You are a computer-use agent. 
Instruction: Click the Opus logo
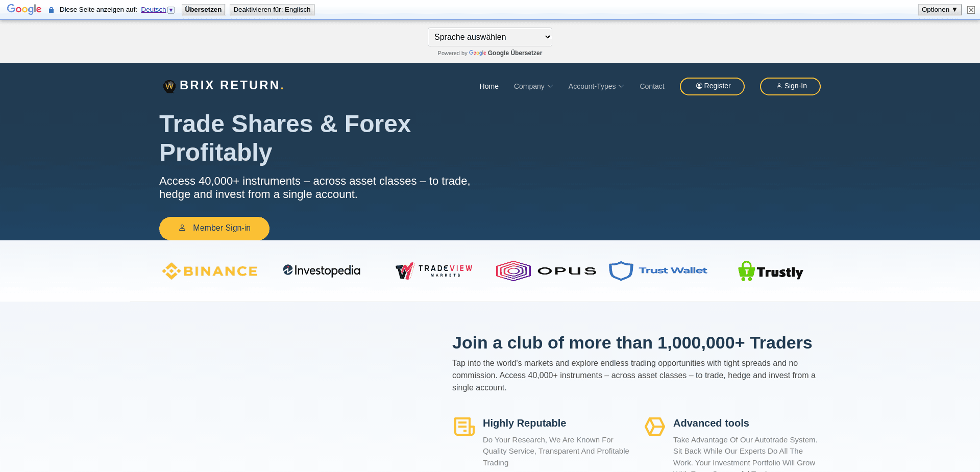tap(545, 271)
